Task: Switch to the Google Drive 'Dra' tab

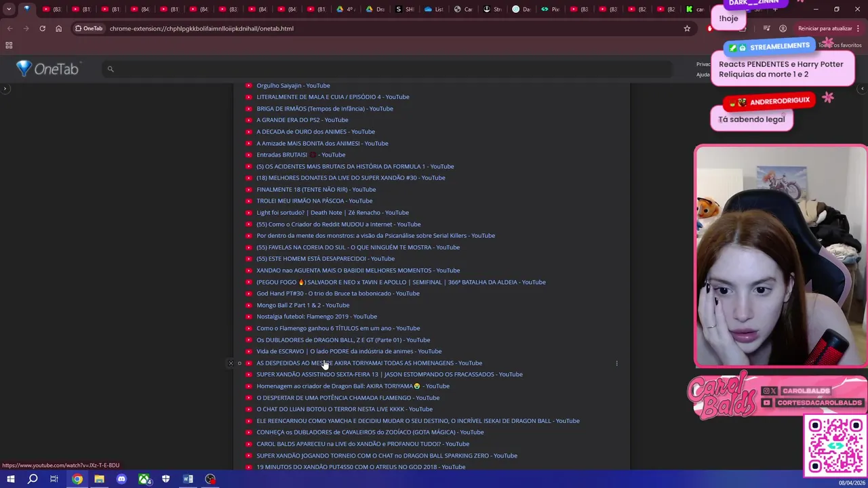Action: 376,9
